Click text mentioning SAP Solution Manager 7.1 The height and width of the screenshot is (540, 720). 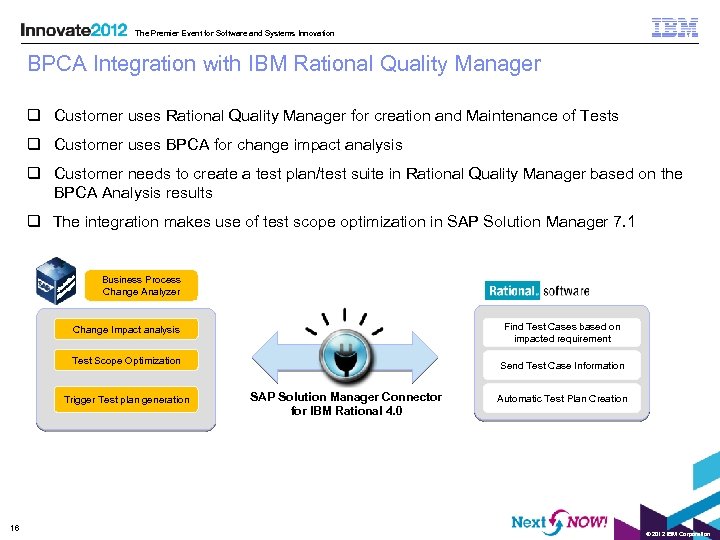pos(344,222)
